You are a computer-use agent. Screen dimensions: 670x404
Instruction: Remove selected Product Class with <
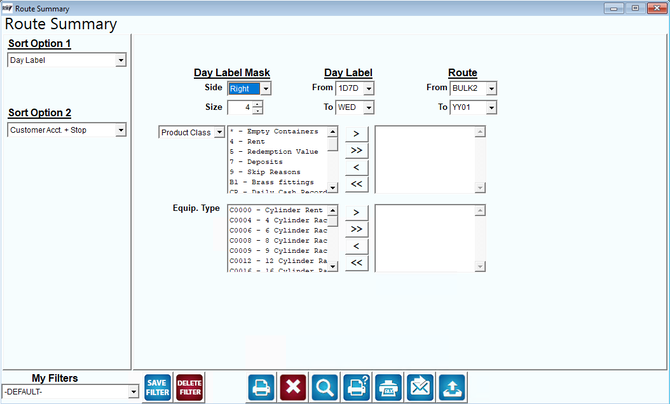click(x=356, y=167)
